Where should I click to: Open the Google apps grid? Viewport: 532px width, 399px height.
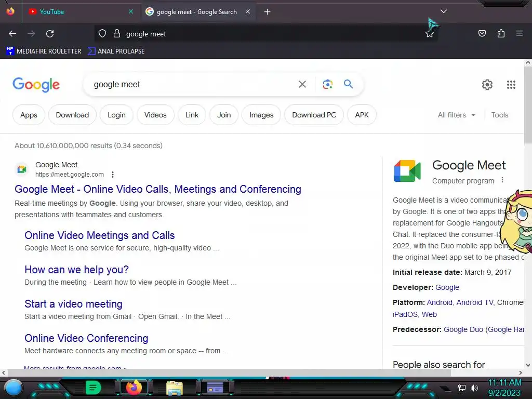(x=511, y=85)
